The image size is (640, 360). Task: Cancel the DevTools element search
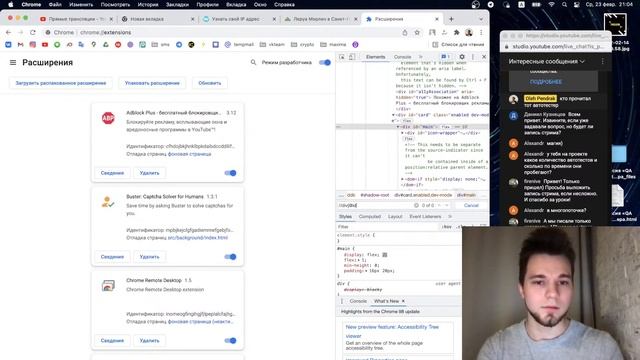[x=471, y=205]
